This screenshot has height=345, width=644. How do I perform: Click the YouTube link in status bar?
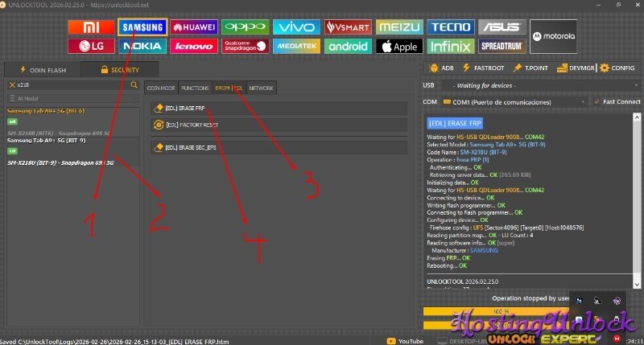click(405, 341)
